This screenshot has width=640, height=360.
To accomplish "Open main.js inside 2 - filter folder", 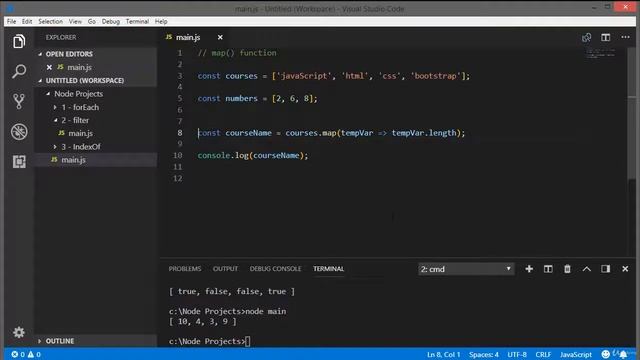I will pyautogui.click(x=80, y=133).
